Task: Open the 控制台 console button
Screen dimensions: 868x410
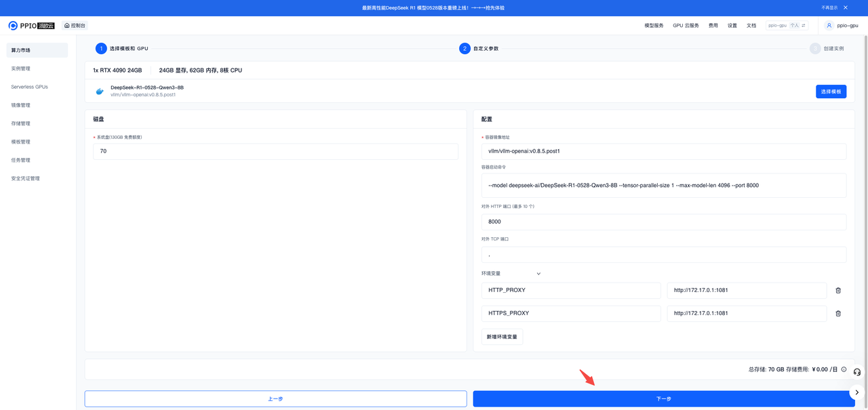Action: tap(75, 25)
